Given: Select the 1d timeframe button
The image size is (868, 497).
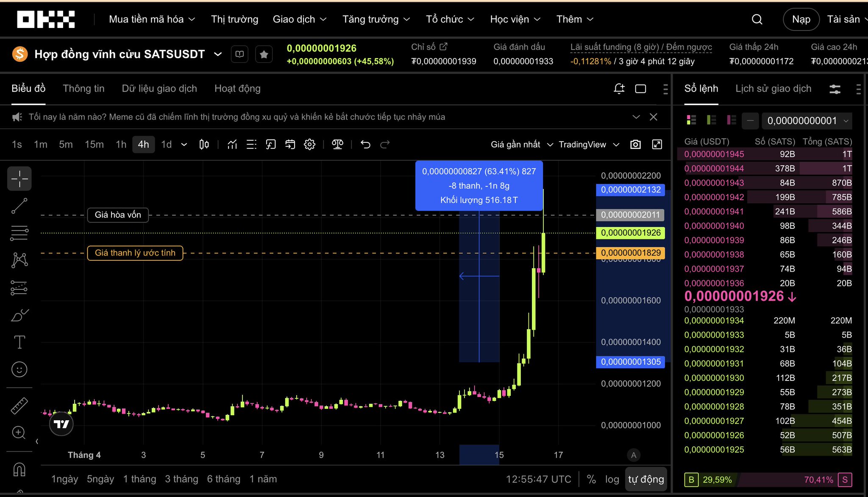Looking at the screenshot, I should click(x=166, y=144).
